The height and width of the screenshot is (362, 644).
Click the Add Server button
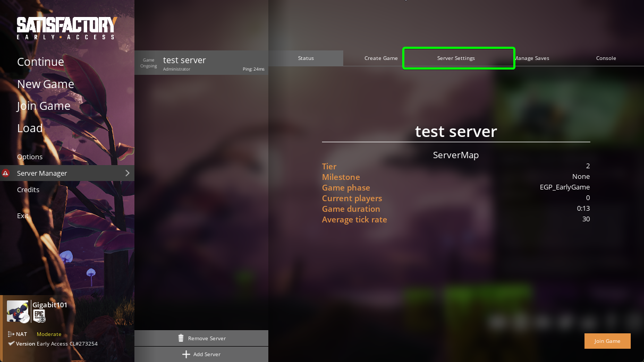[201, 354]
